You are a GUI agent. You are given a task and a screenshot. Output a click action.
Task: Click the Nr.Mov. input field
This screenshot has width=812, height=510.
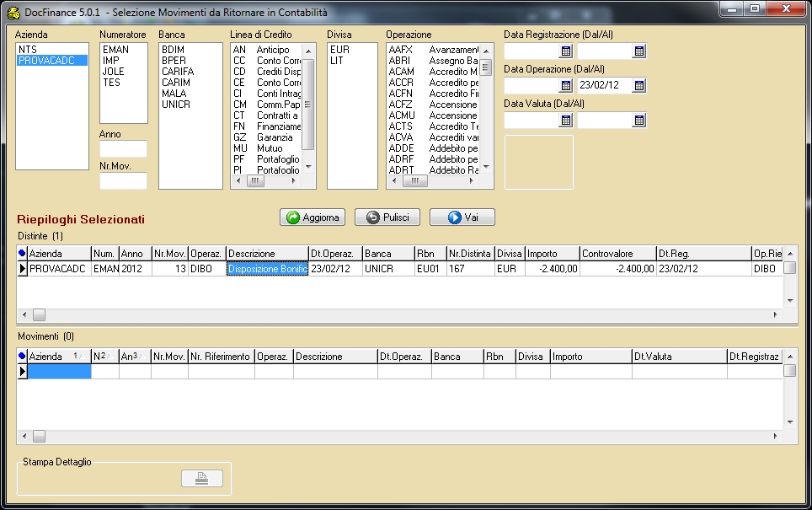123,180
